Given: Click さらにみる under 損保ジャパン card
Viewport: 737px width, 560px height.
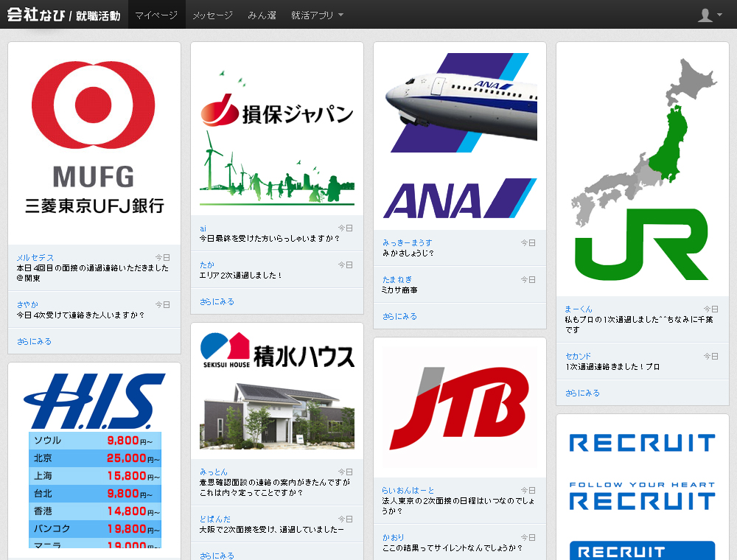Looking at the screenshot, I should click(x=217, y=301).
